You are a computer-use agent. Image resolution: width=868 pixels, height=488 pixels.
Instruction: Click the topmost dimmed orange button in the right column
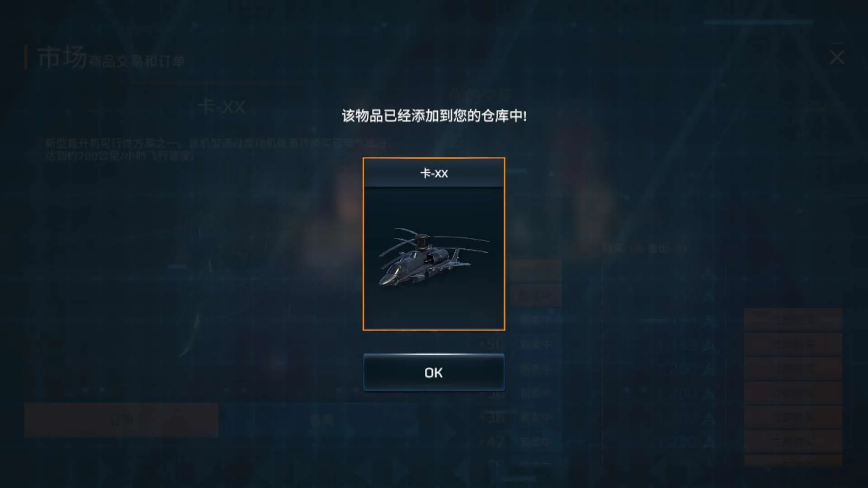[x=793, y=320]
